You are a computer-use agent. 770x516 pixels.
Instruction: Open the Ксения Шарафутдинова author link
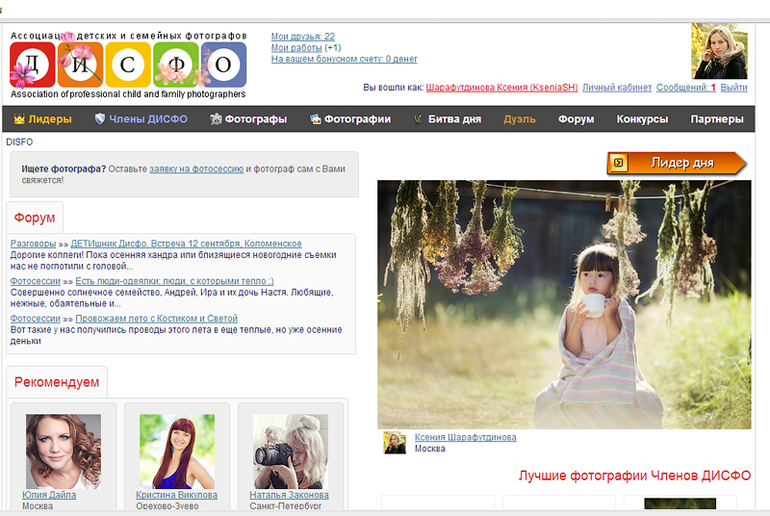(465, 437)
